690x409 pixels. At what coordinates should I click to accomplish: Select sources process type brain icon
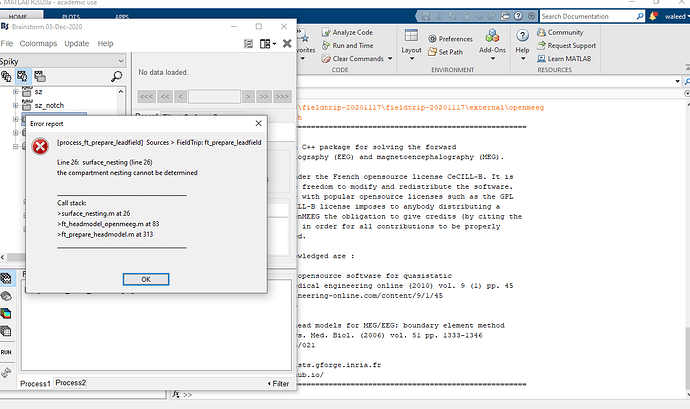[x=6, y=296]
